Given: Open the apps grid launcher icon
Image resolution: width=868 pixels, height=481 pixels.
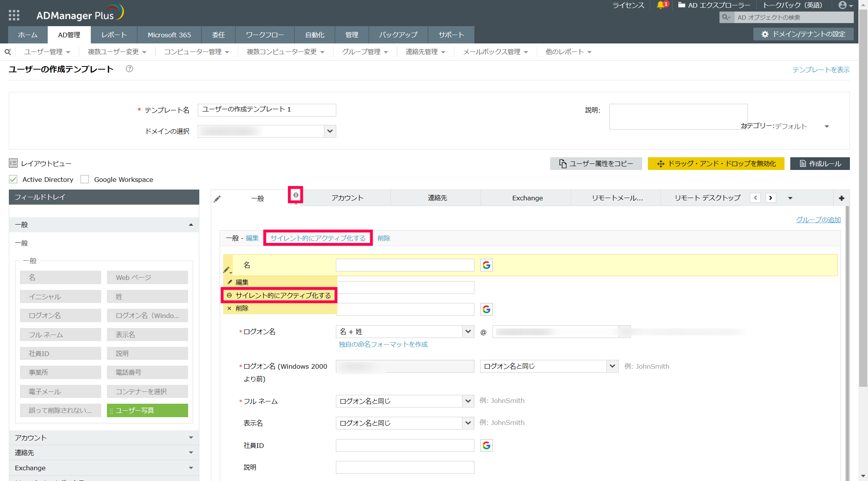Looking at the screenshot, I should tap(14, 15).
